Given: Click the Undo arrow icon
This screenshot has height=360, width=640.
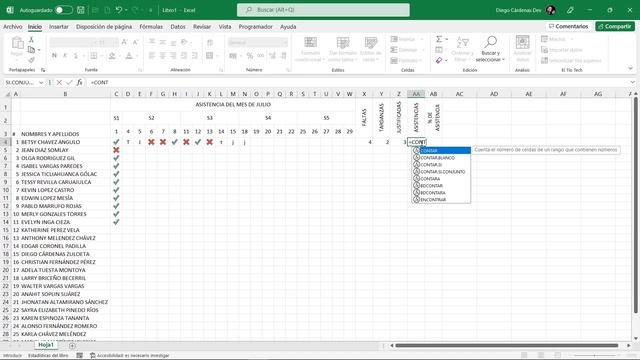Looking at the screenshot, I should pos(118,10).
